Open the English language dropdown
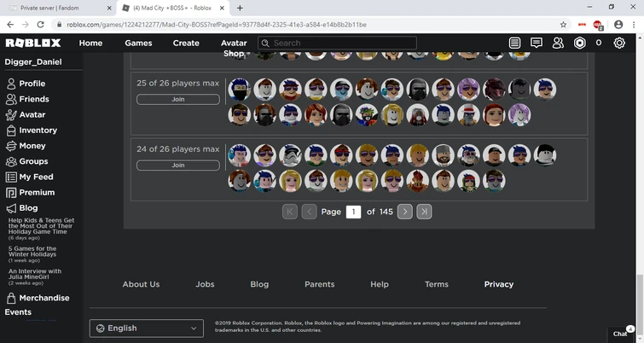 [147, 328]
